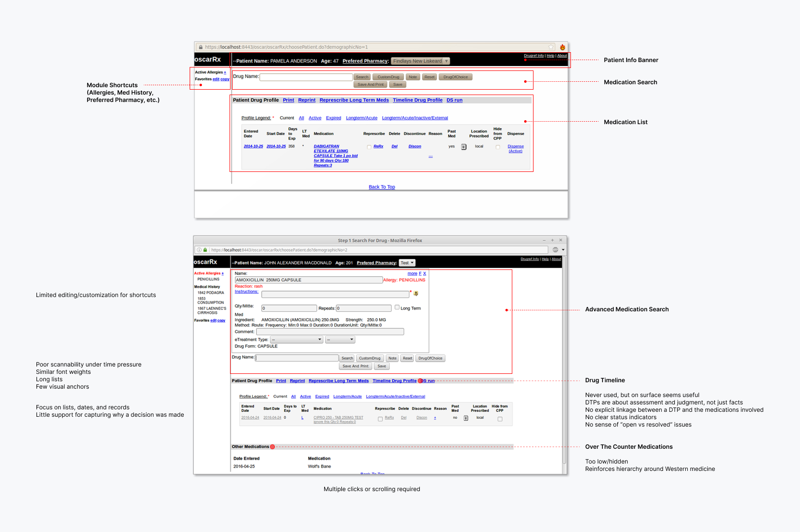Click the X icon next to AMOXICILLIN allergy entry
Viewport: 800px width, 532px height.
click(424, 273)
